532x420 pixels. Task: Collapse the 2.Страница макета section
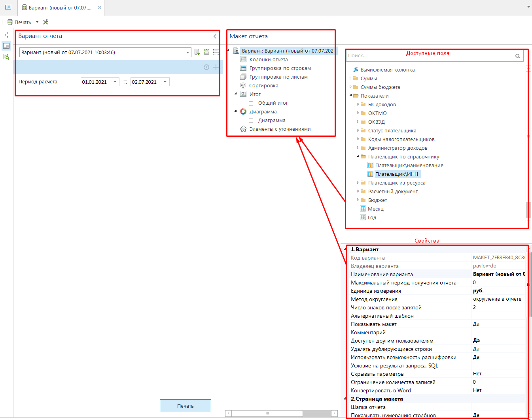point(345,398)
